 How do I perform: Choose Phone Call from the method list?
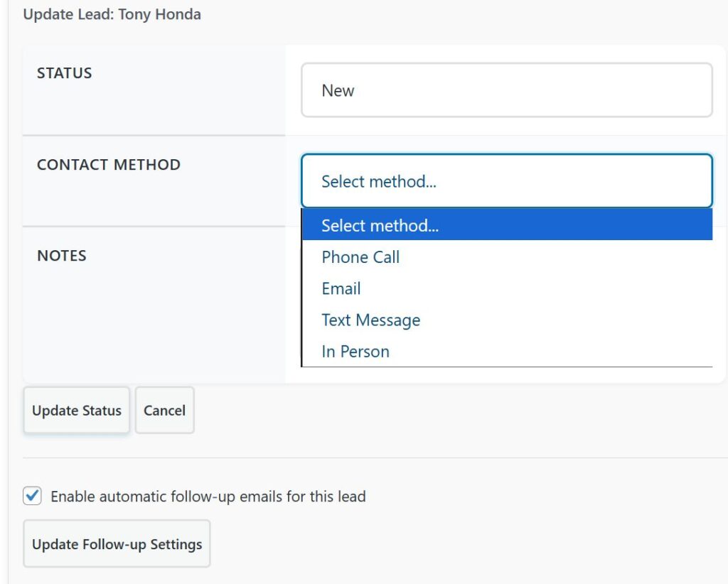point(360,257)
